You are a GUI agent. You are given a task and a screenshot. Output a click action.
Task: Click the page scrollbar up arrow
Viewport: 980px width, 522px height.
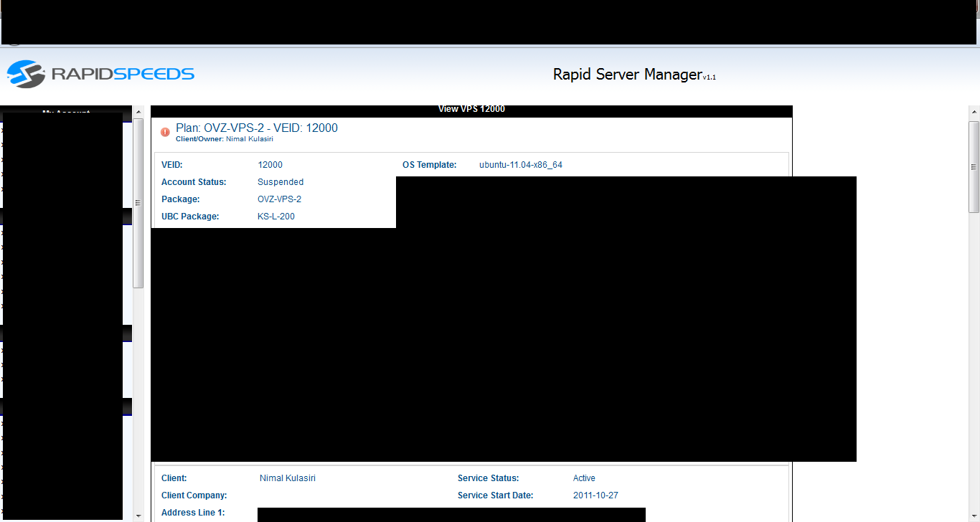[x=974, y=113]
